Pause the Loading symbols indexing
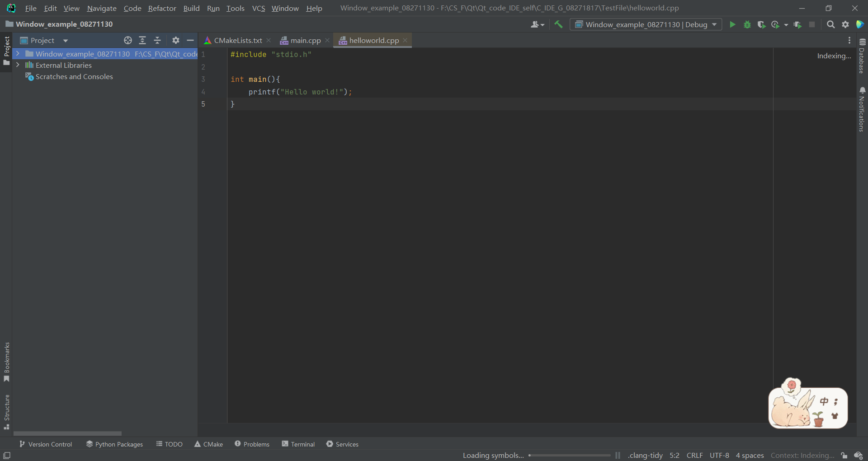This screenshot has height=461, width=868. click(617, 455)
